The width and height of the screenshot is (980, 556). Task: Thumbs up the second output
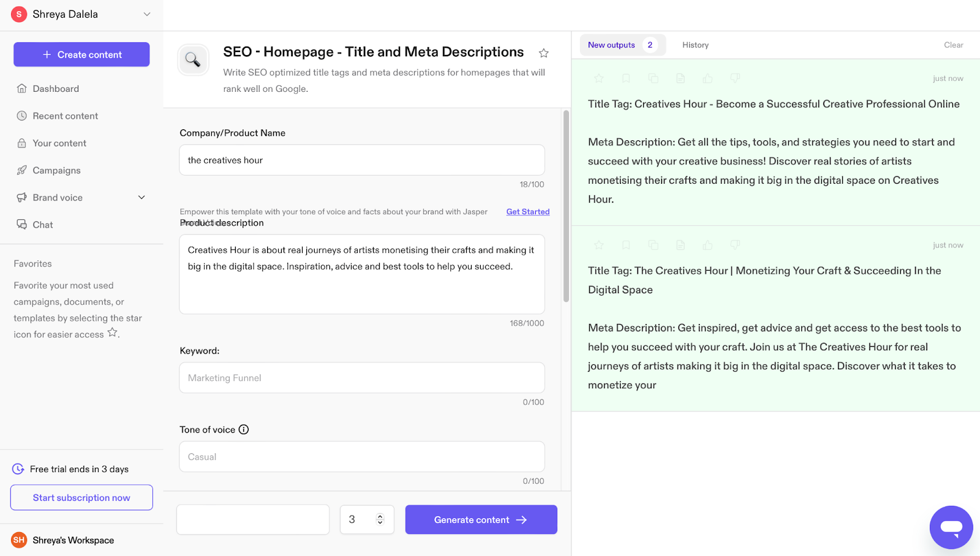[707, 245]
